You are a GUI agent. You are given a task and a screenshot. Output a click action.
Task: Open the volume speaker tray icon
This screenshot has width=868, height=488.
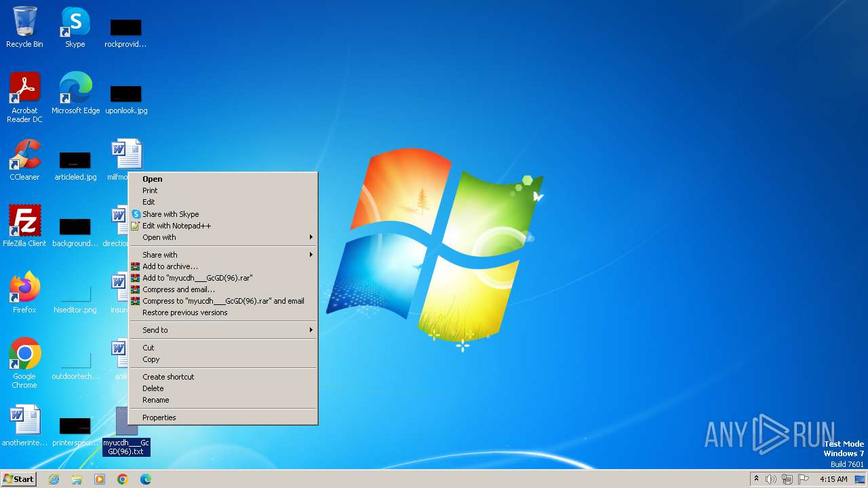coord(771,479)
